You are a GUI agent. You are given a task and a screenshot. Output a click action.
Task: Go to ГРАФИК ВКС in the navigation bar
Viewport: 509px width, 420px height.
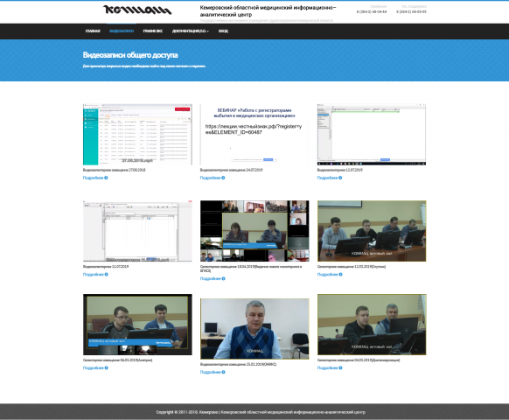(152, 31)
